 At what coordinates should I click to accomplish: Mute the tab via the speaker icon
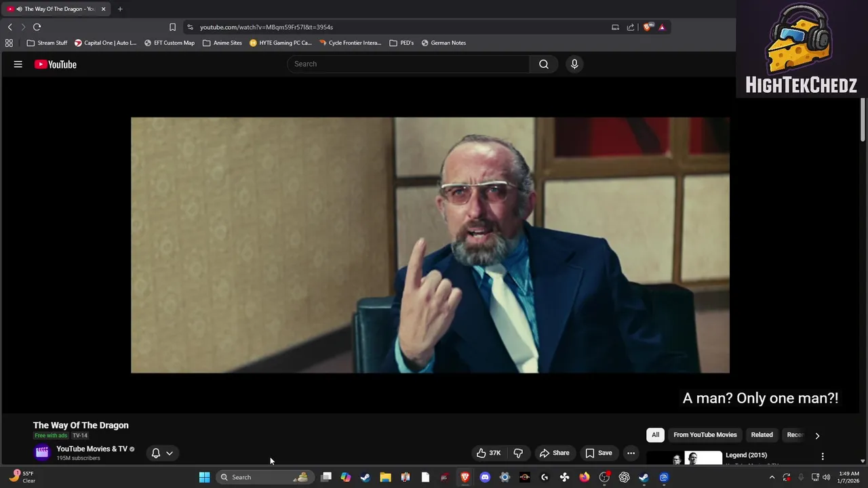18,9
